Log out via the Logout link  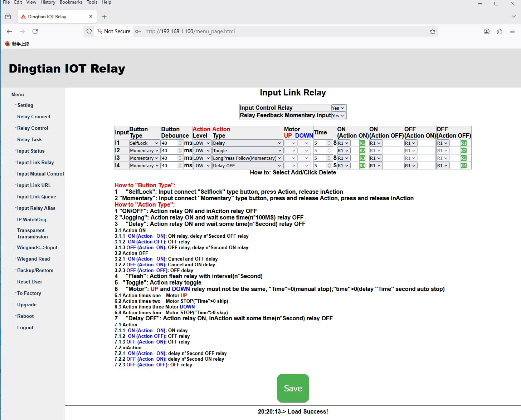[25, 327]
